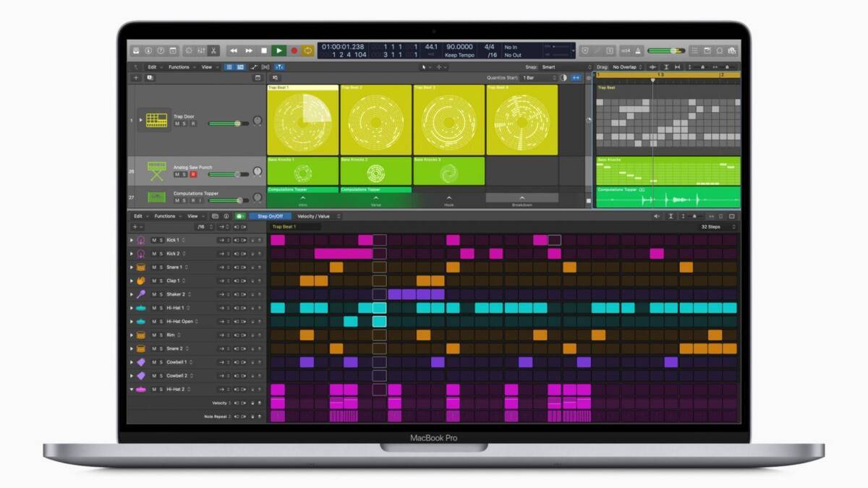Toggle the Smart Controls button

(x=189, y=51)
